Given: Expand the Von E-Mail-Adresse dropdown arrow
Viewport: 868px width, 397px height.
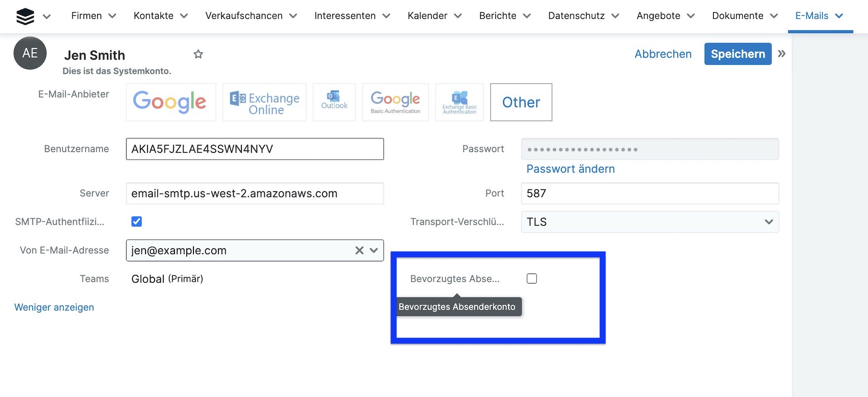Looking at the screenshot, I should pos(374,250).
